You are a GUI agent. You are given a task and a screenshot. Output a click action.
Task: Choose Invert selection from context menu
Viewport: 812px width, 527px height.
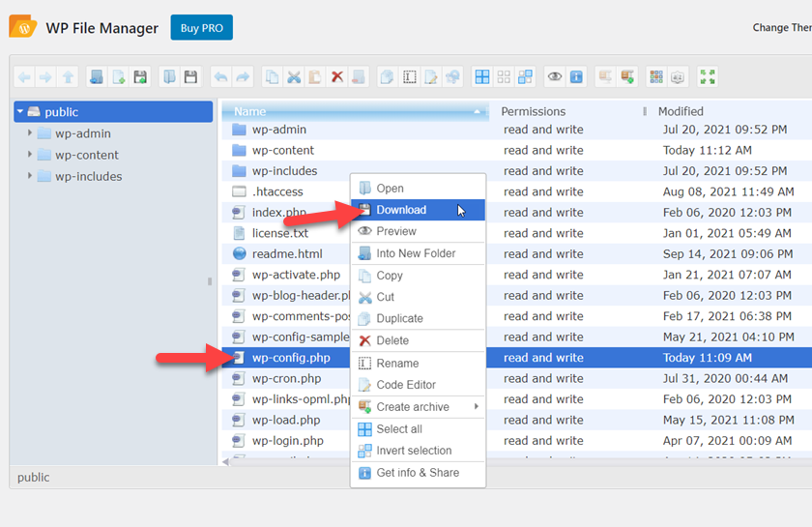[418, 451]
